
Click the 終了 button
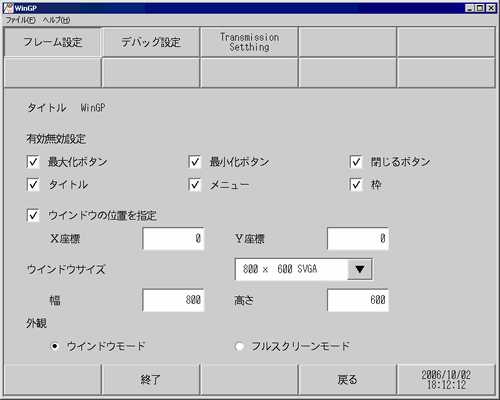(151, 380)
